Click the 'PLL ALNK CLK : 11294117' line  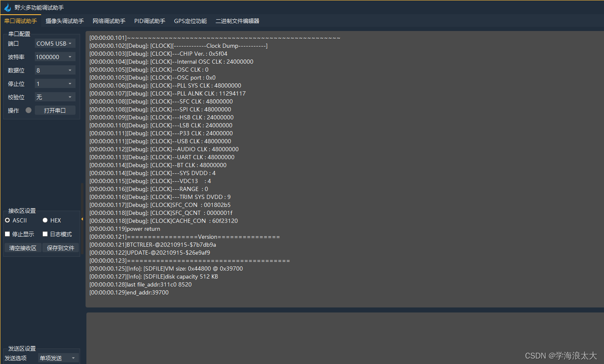(x=167, y=93)
